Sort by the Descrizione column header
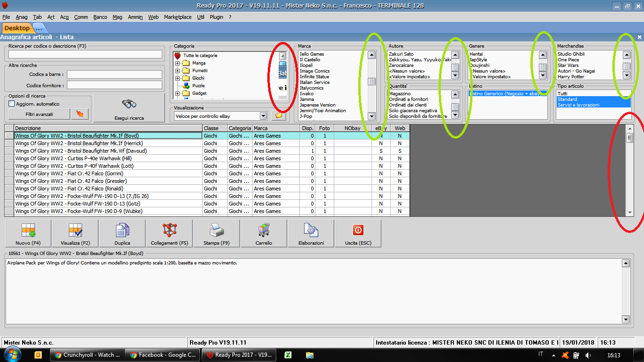The width and height of the screenshot is (644, 362). (x=108, y=128)
